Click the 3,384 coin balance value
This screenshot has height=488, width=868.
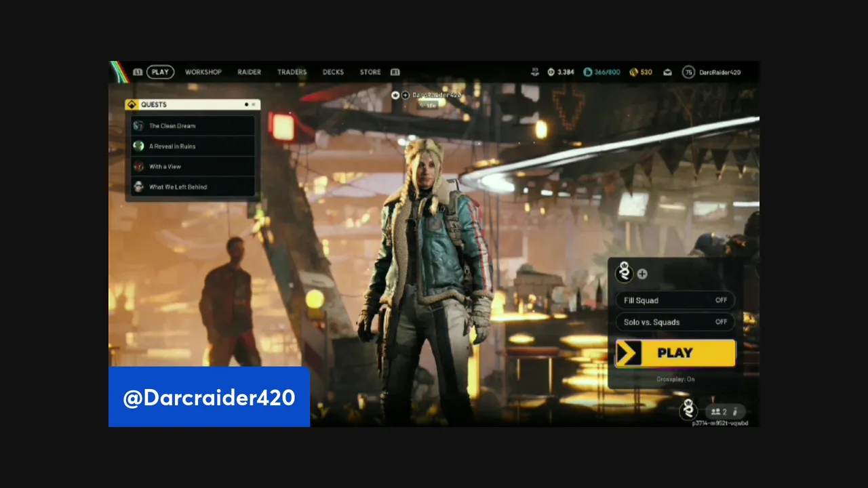click(566, 72)
